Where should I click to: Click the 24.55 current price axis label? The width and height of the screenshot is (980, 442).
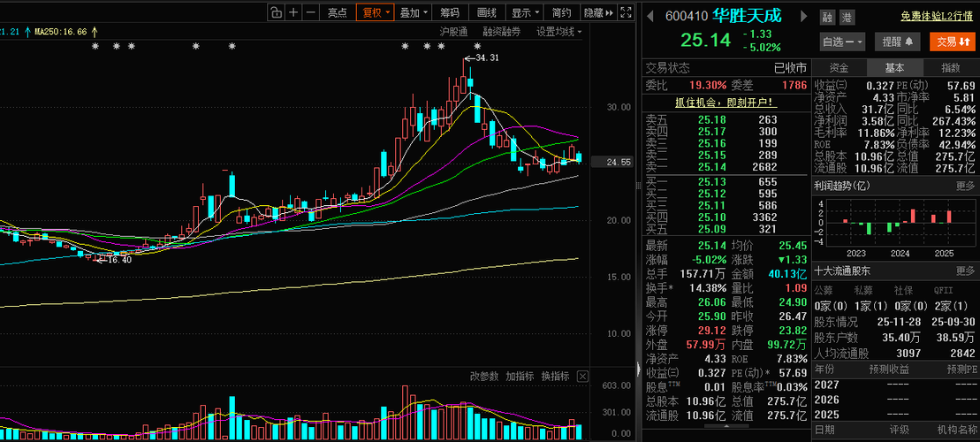coord(611,162)
